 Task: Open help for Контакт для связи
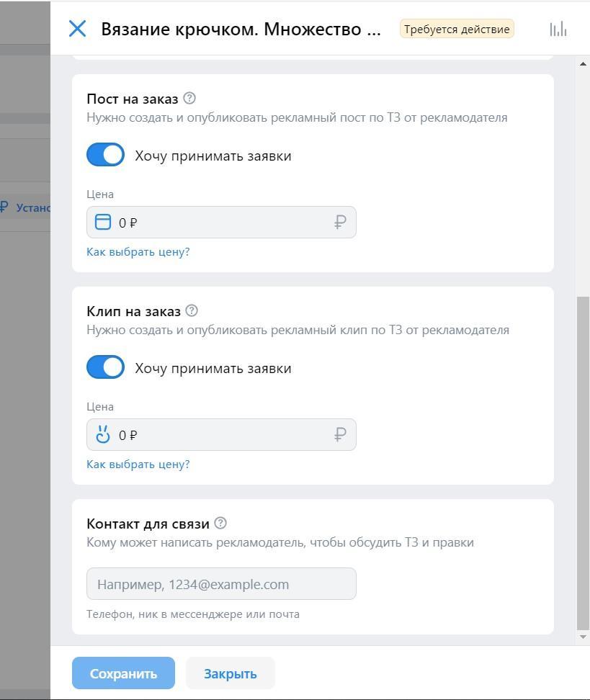(x=220, y=523)
